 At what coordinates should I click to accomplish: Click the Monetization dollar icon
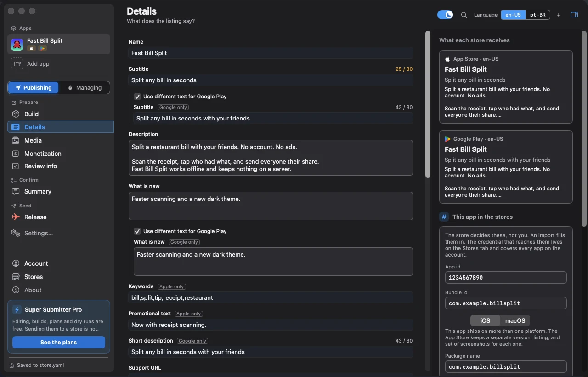coord(16,154)
